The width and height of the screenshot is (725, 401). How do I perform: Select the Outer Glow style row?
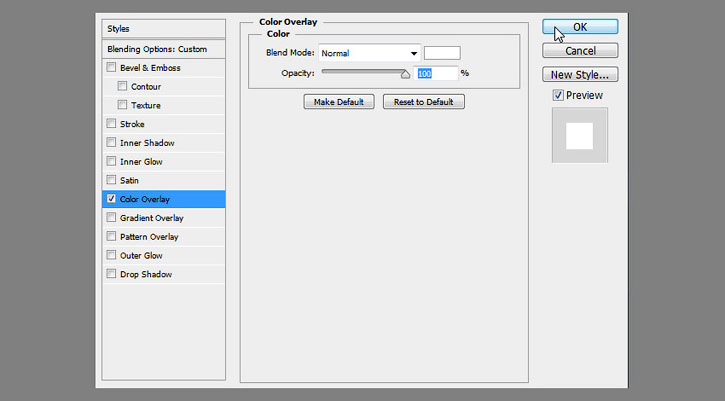coord(164,255)
